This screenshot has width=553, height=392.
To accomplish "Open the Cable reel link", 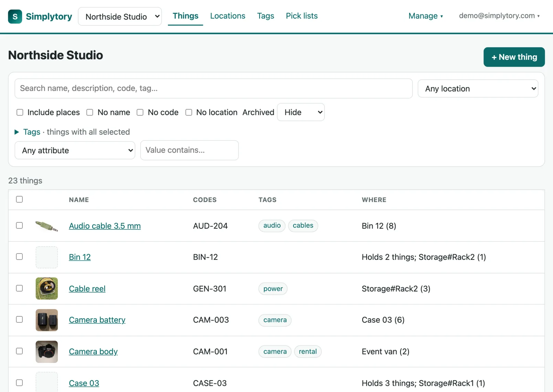I will coord(87,289).
